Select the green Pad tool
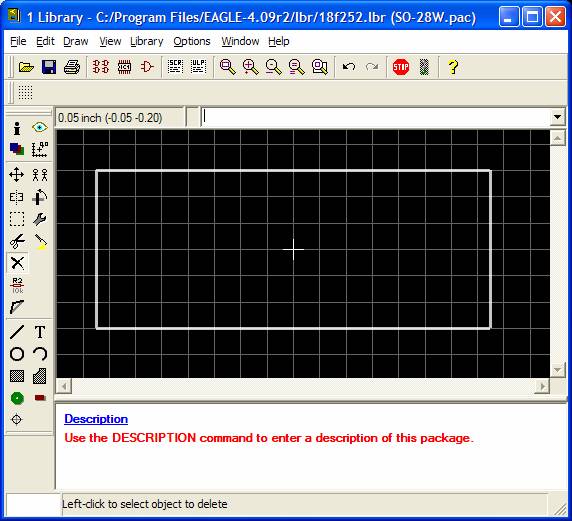The image size is (572, 521). tap(17, 398)
